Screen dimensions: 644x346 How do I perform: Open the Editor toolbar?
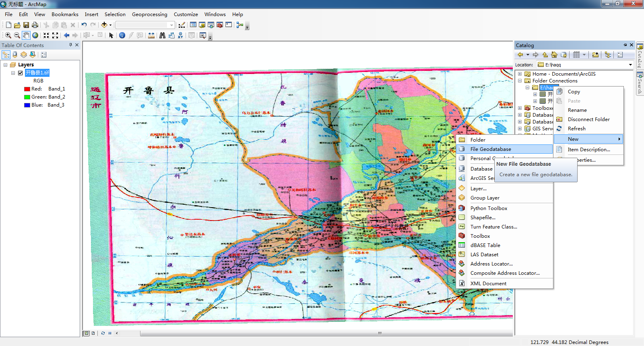182,25
